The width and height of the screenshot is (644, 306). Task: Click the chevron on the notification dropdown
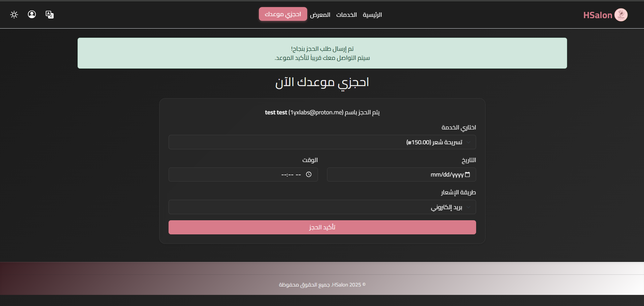click(x=469, y=207)
